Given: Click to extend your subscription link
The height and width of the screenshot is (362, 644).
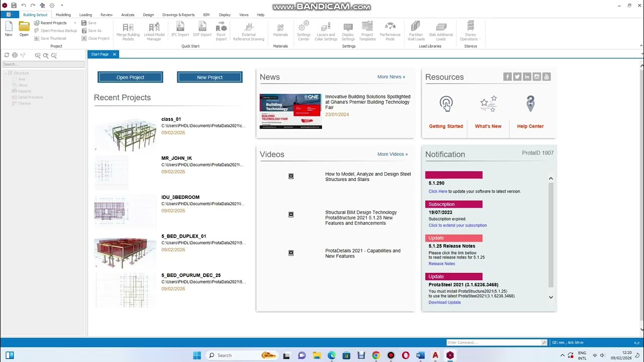Looking at the screenshot, I should coord(458,226).
